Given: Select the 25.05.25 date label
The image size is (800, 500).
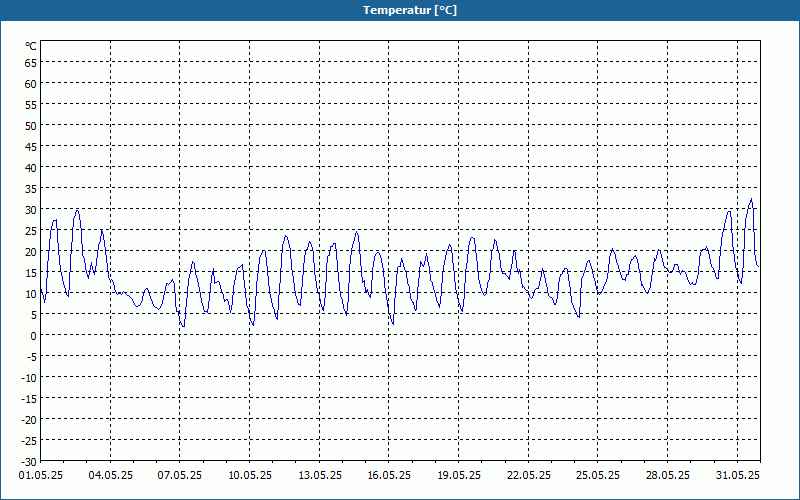Looking at the screenshot, I should tap(598, 475).
